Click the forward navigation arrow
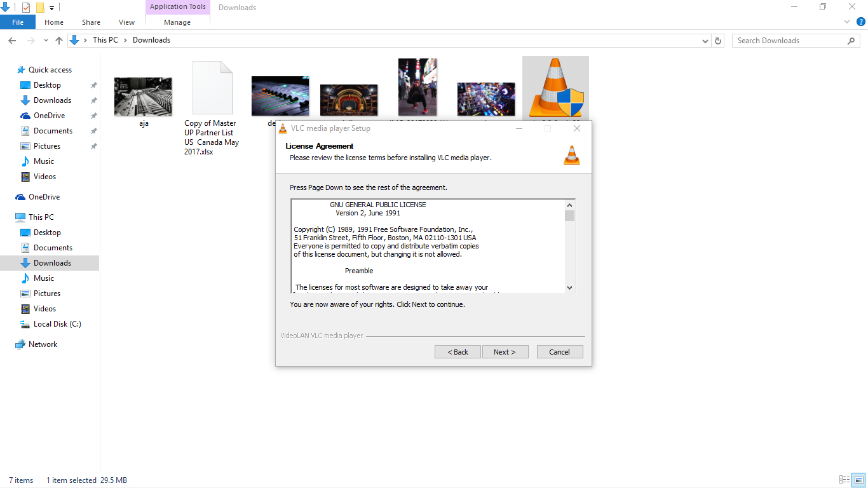The width and height of the screenshot is (868, 488). click(x=31, y=40)
